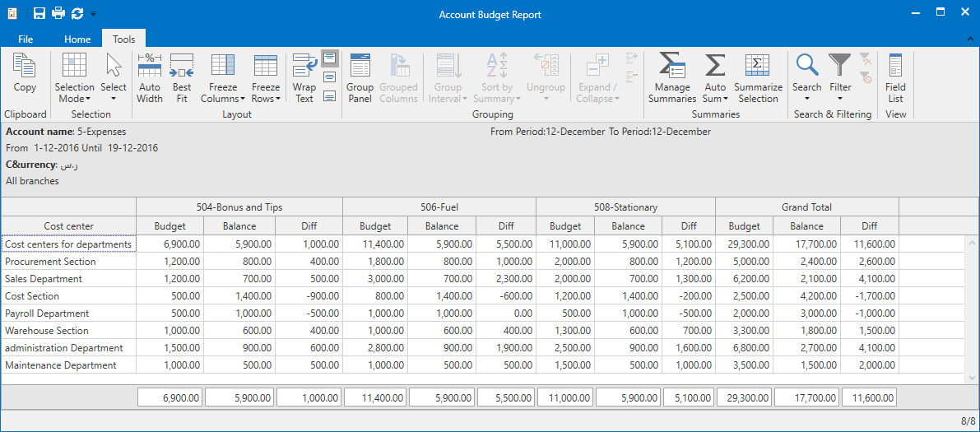Expand the Auto Sum dropdown
The image size is (980, 432).
(x=715, y=78)
